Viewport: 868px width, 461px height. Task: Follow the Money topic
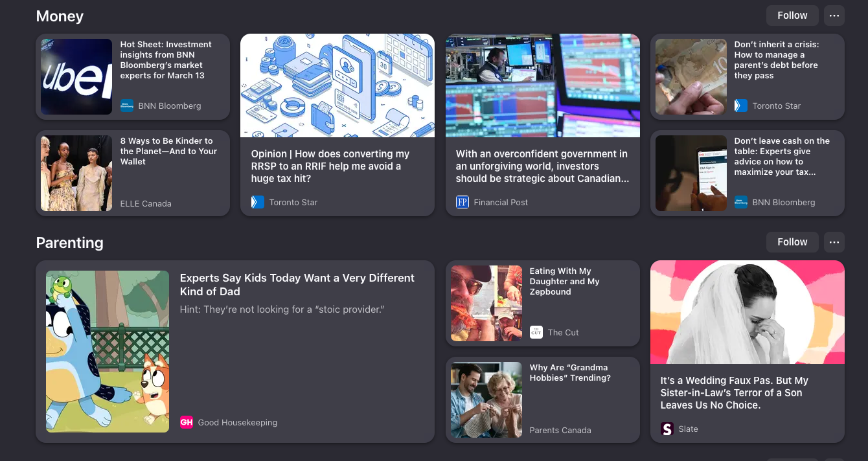pos(792,15)
